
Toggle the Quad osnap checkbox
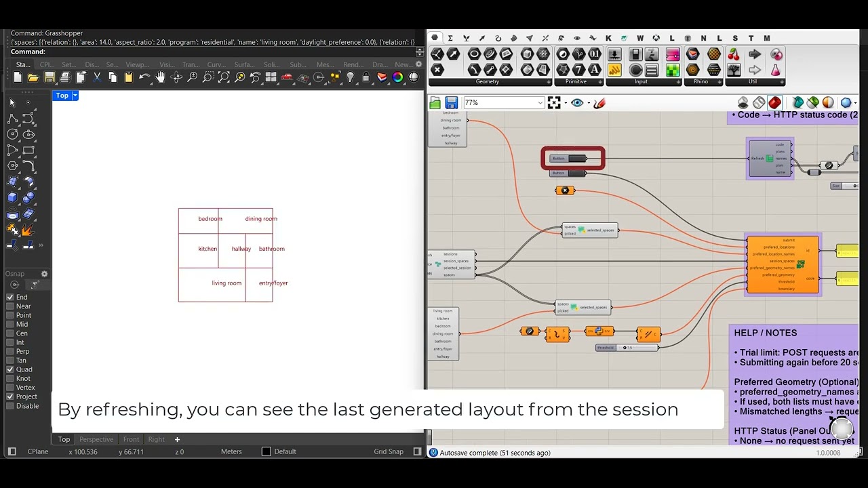coord(10,369)
